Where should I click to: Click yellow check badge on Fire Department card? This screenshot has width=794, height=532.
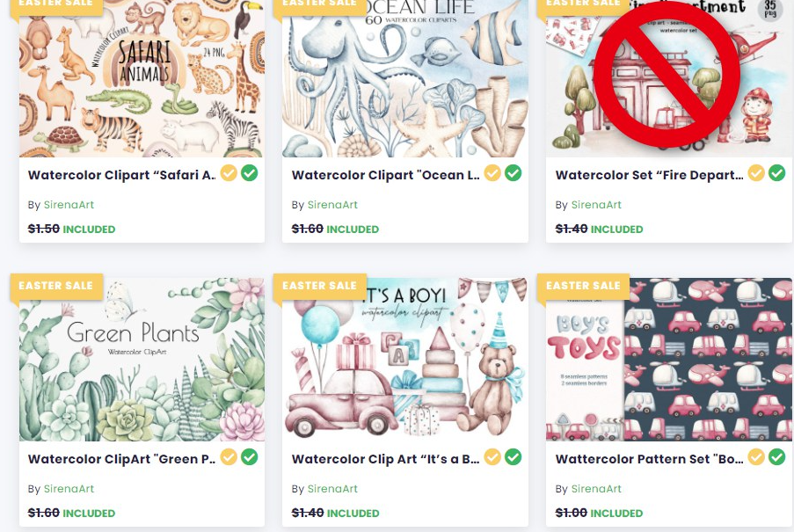pyautogui.click(x=756, y=173)
